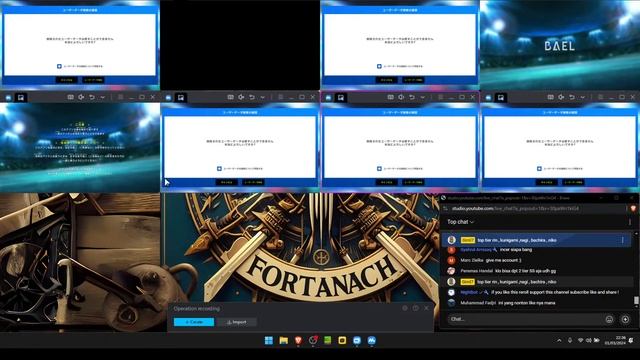Open help icon in Operation recording panel
Screen dimensions: 640x360
coord(416,308)
